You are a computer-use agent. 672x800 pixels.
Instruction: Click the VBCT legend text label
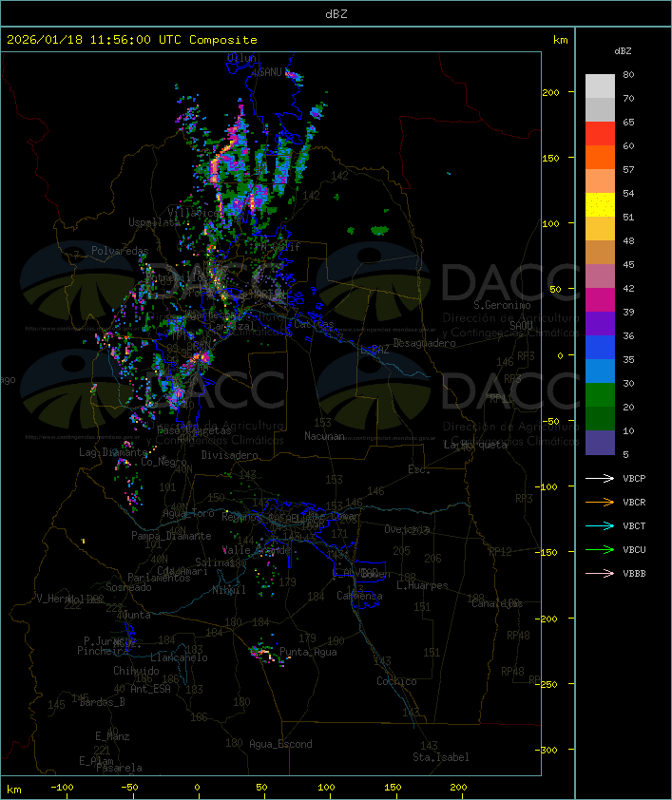pos(634,525)
